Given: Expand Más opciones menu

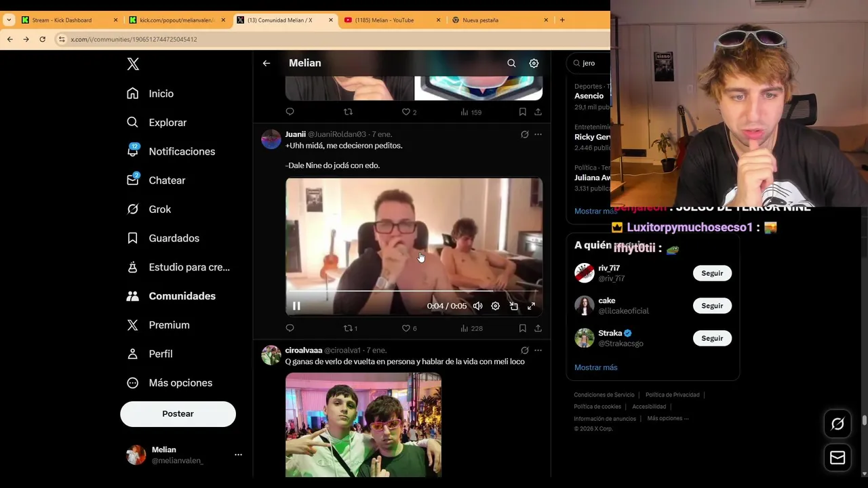Looking at the screenshot, I should (x=170, y=383).
